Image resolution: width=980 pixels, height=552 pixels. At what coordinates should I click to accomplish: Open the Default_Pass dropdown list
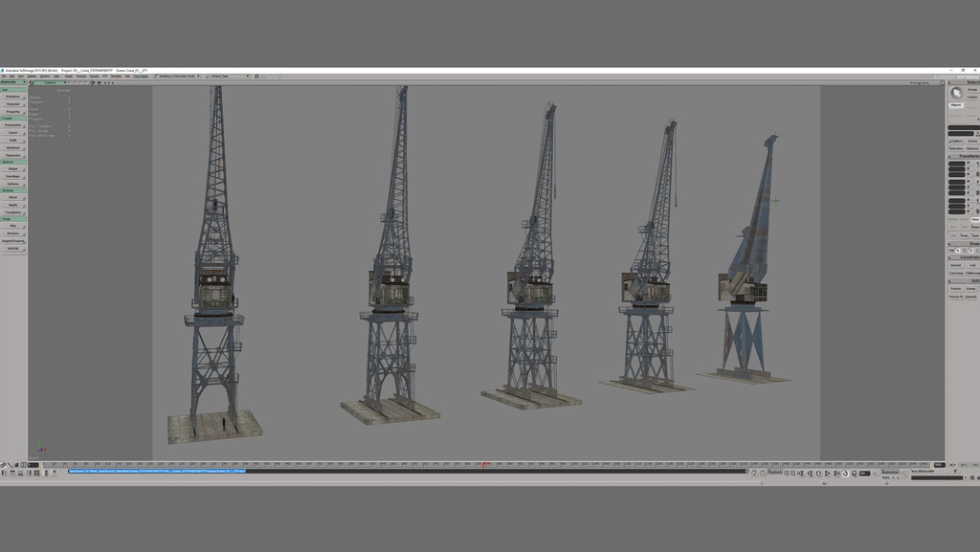click(249, 76)
